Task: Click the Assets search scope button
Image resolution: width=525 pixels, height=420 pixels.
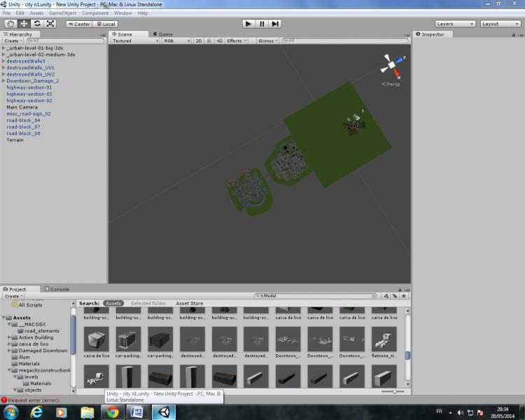Action: (x=113, y=303)
